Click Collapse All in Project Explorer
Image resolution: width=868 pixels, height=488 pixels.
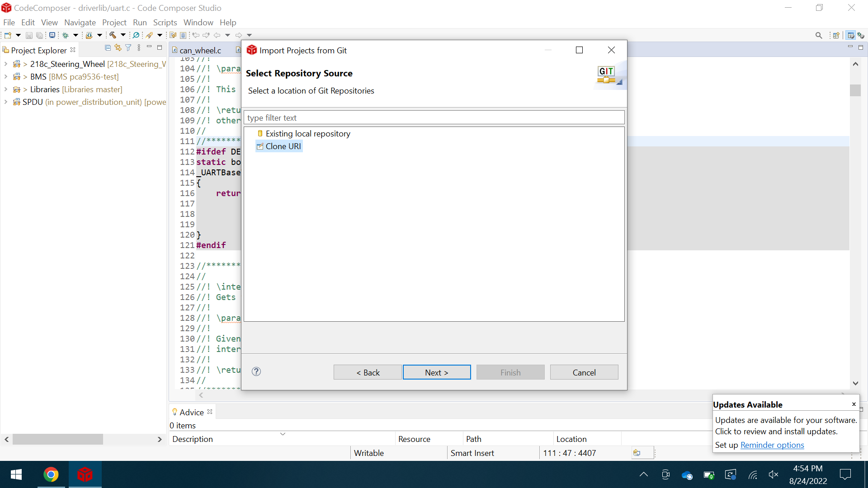pyautogui.click(x=108, y=48)
